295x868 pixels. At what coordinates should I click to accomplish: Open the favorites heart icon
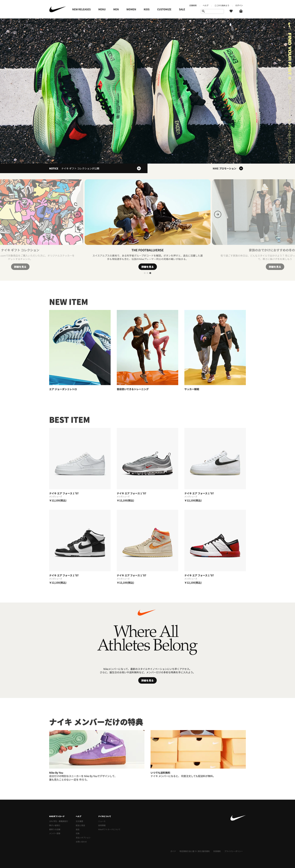coord(231,11)
